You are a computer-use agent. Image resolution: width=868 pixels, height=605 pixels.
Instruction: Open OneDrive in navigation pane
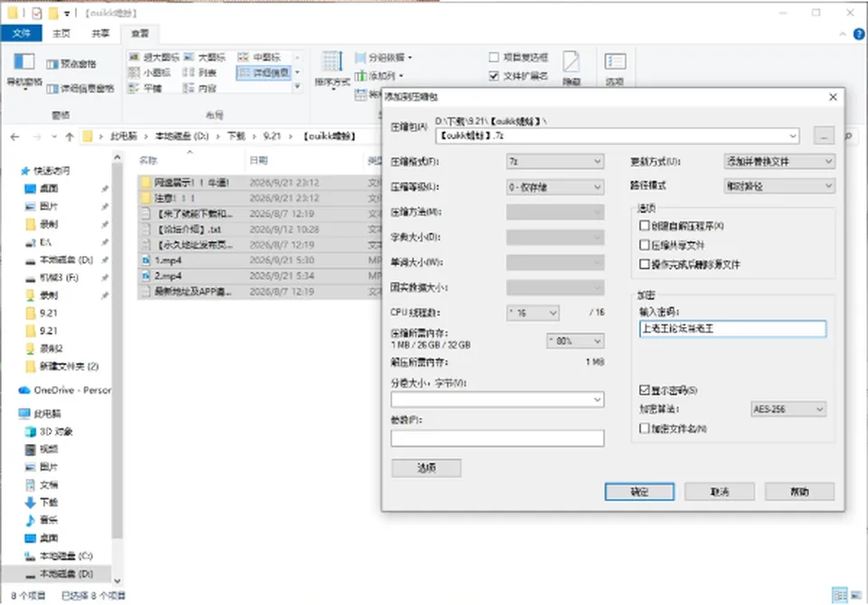(x=64, y=391)
